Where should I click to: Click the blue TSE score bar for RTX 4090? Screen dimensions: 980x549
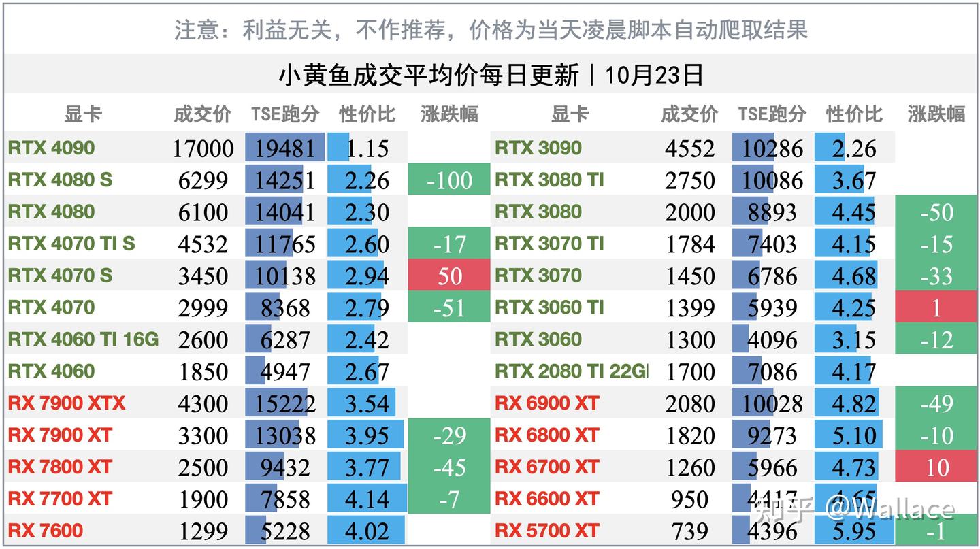coord(282,148)
